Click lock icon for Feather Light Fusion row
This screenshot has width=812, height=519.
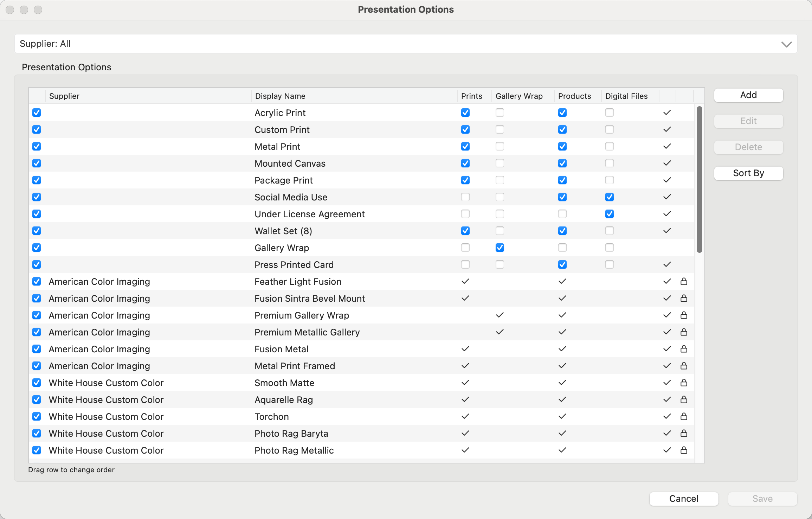click(x=684, y=281)
